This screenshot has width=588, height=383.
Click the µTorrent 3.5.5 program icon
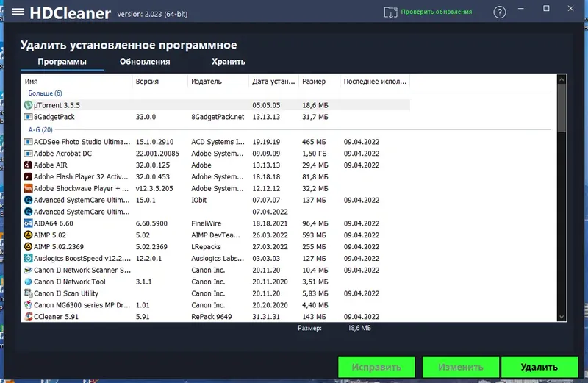pyautogui.click(x=28, y=105)
